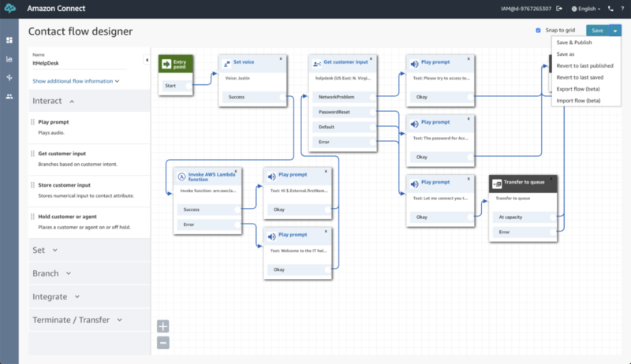
Task: Grab the Store customer input drag handle
Action: [32, 185]
